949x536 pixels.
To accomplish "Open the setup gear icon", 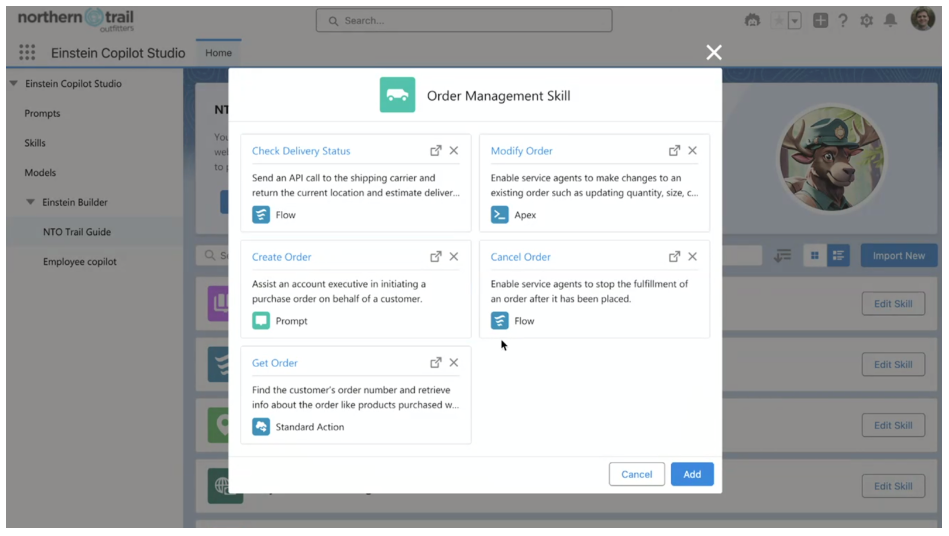I will pos(867,21).
